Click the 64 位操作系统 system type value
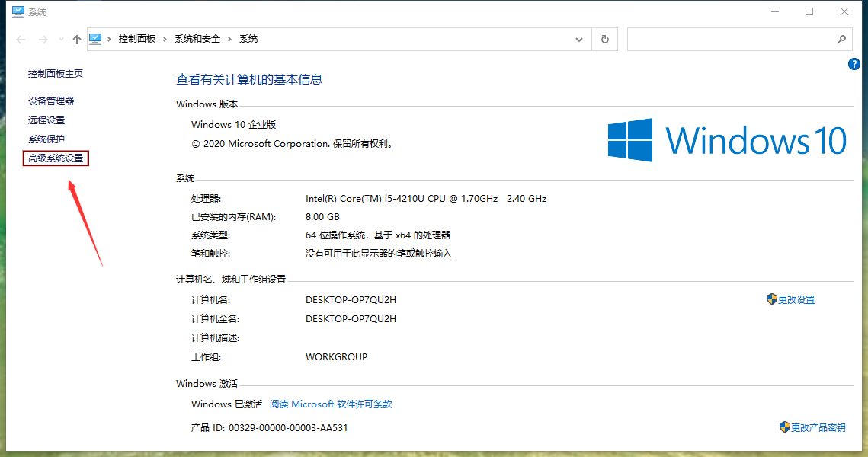This screenshot has width=868, height=457. [378, 235]
